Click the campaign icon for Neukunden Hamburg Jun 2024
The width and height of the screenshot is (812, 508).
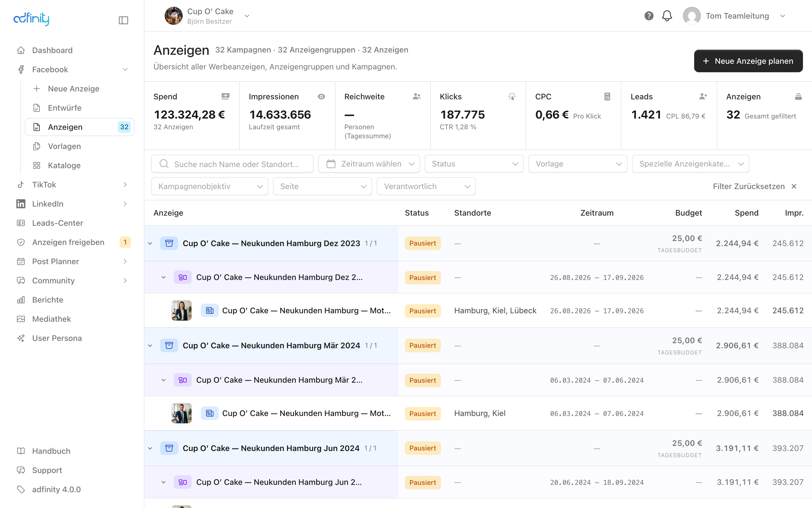tap(169, 448)
